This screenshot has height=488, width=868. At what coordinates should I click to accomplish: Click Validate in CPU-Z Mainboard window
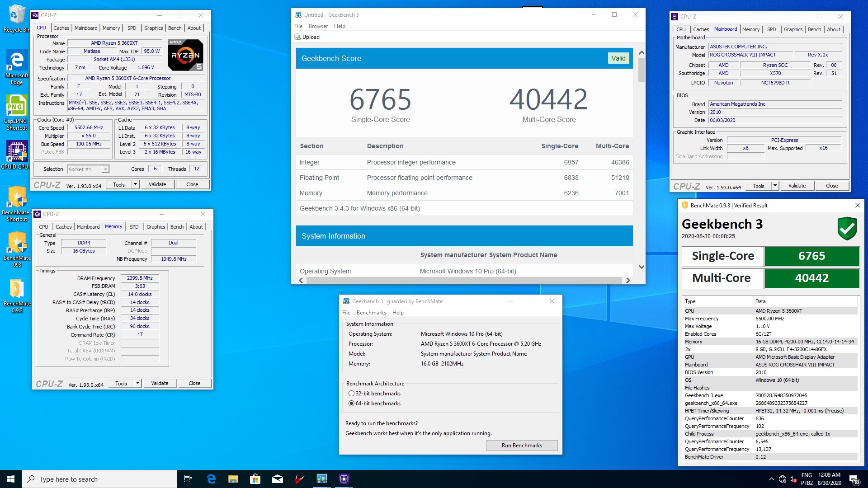(797, 186)
